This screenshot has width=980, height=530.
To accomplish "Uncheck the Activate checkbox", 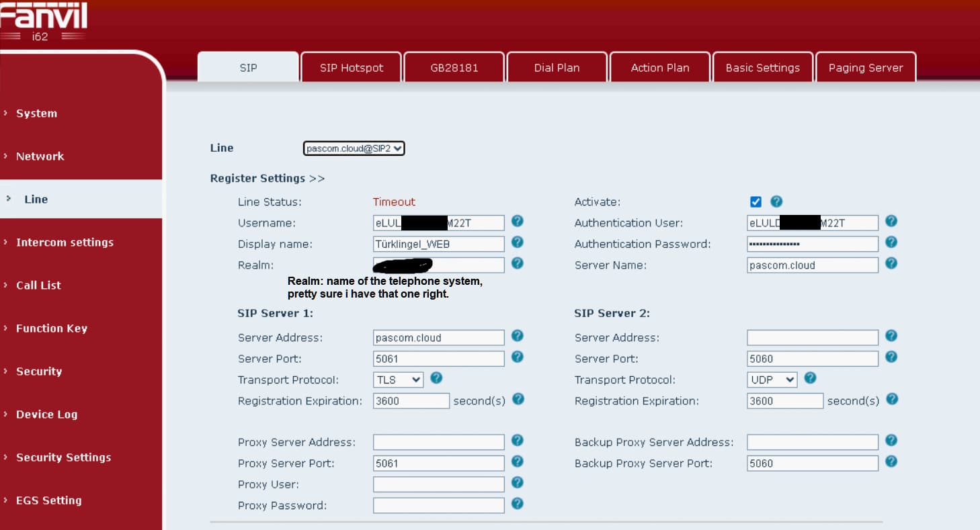I will point(756,202).
